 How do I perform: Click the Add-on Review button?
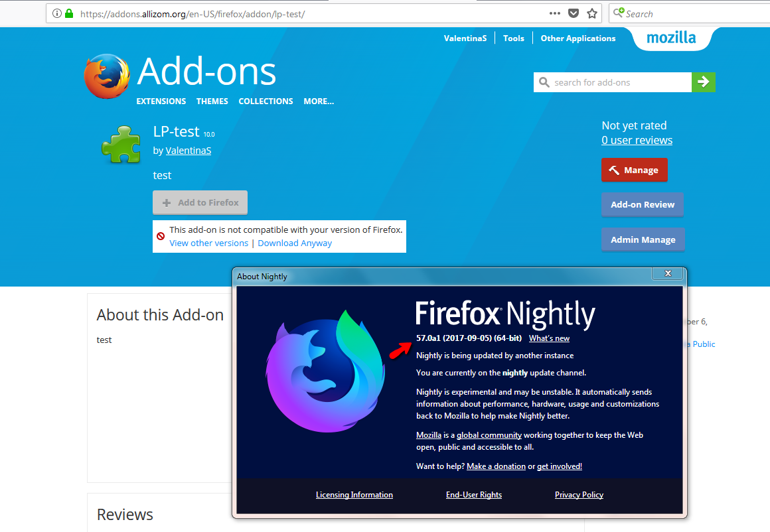pyautogui.click(x=643, y=205)
